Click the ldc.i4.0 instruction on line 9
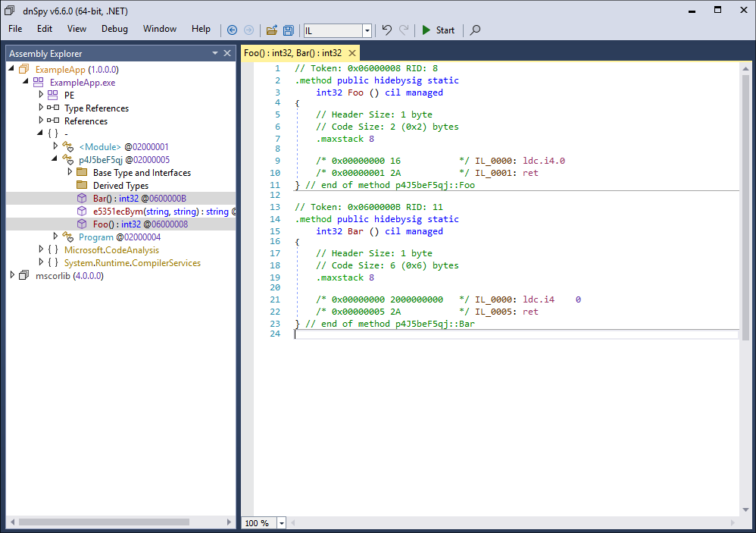 click(x=544, y=161)
